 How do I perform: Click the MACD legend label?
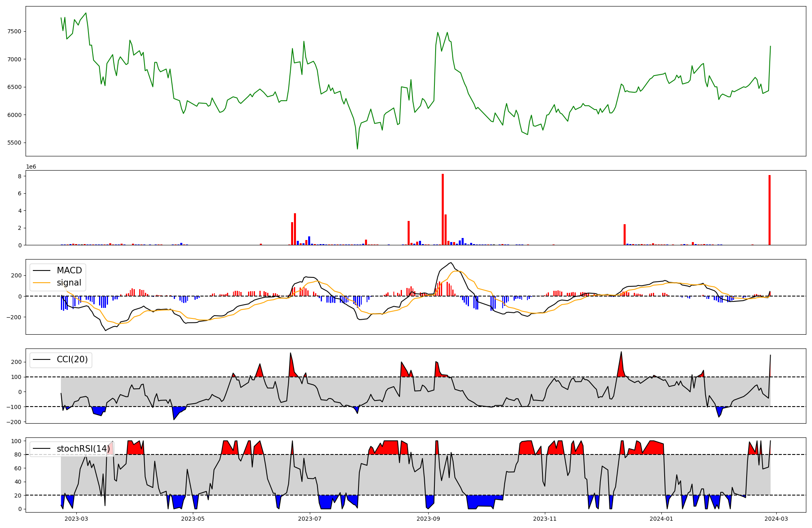pyautogui.click(x=69, y=270)
